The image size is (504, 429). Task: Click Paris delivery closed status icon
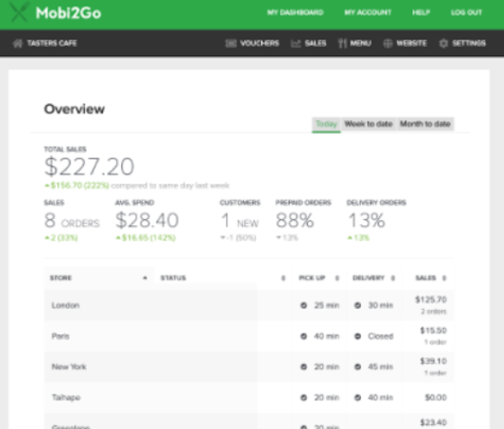(x=357, y=337)
